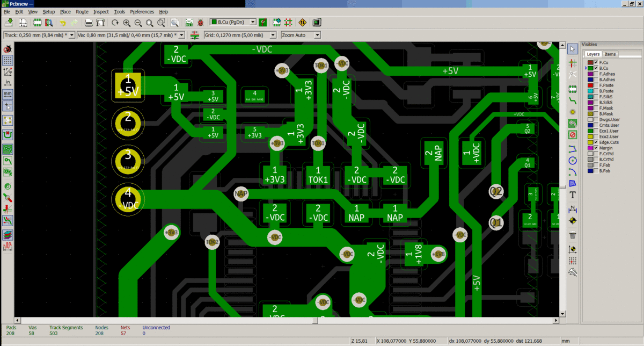Click the Track Segments label
Viewport: 644px width, 346px height.
[x=66, y=327]
